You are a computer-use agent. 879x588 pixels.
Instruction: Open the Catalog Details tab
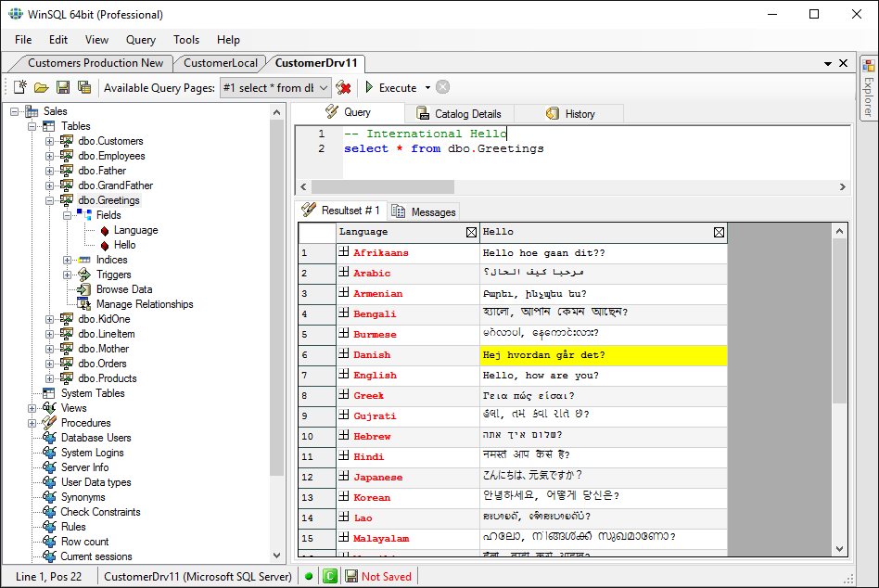click(459, 114)
